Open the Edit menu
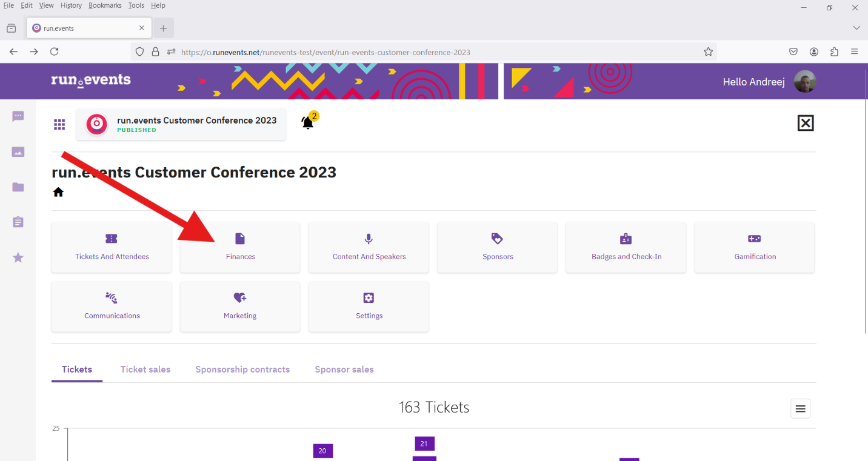868x461 pixels. pyautogui.click(x=27, y=5)
